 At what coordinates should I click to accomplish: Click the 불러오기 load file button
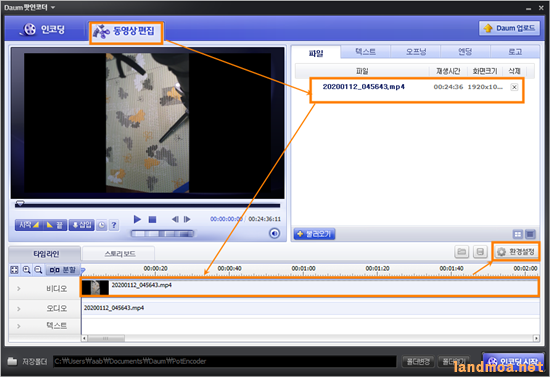[314, 234]
